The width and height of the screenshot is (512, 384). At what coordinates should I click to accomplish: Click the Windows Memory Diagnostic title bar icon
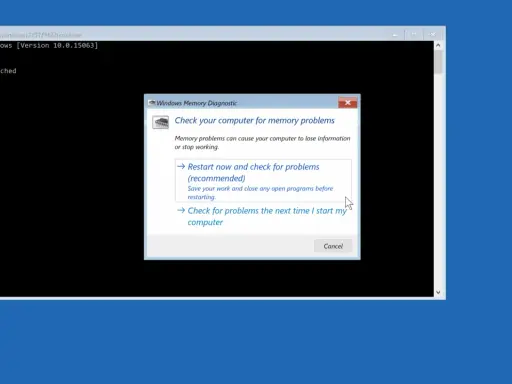152,103
